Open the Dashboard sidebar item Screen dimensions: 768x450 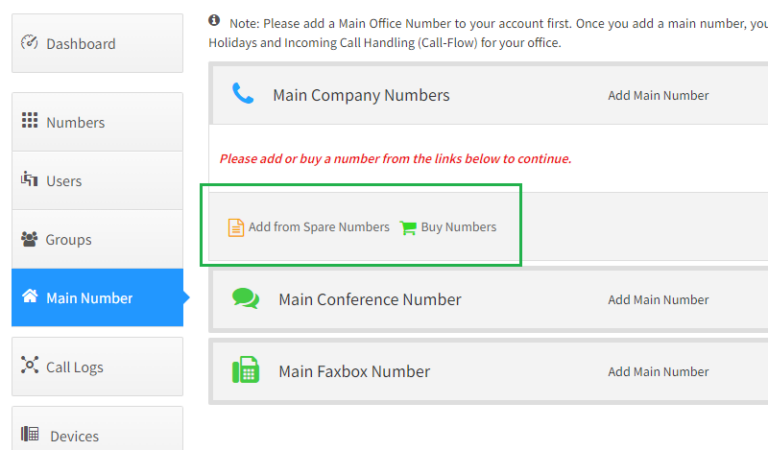click(x=97, y=44)
